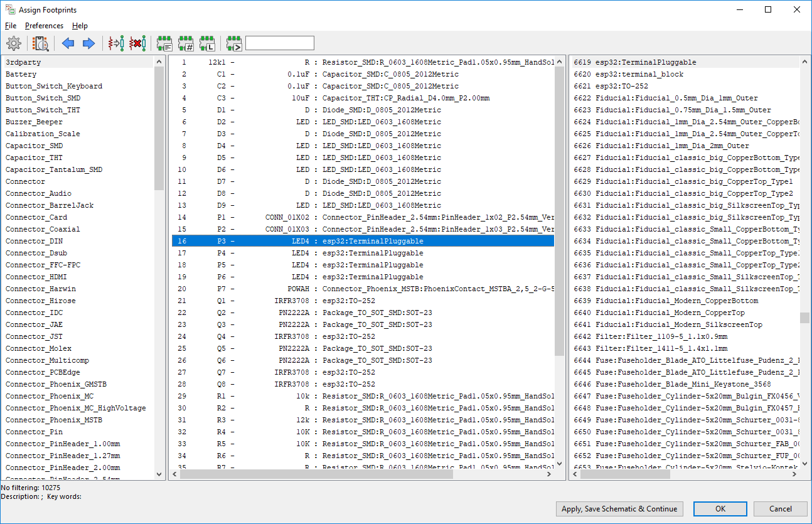Go to next unassociated component arrow
Viewport: 812px width, 524px height.
coord(88,43)
